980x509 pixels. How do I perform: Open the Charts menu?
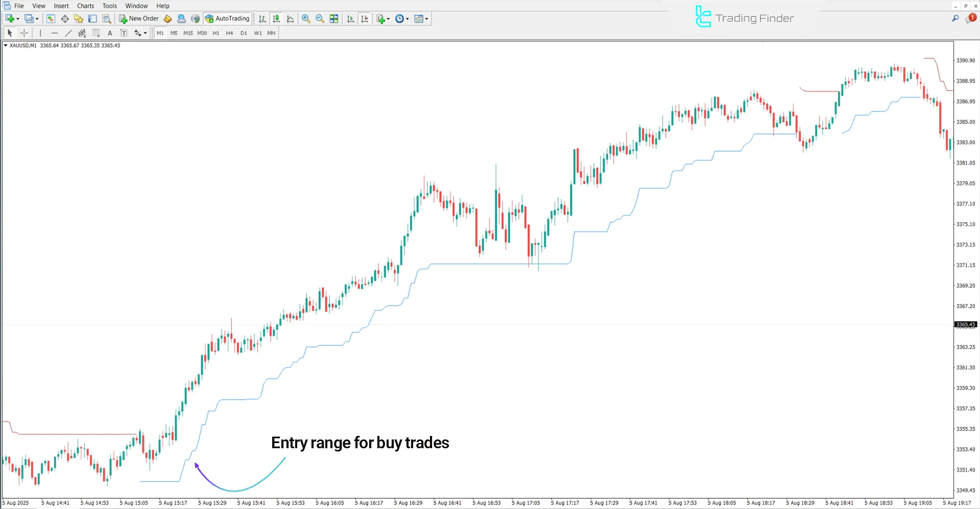coord(85,6)
